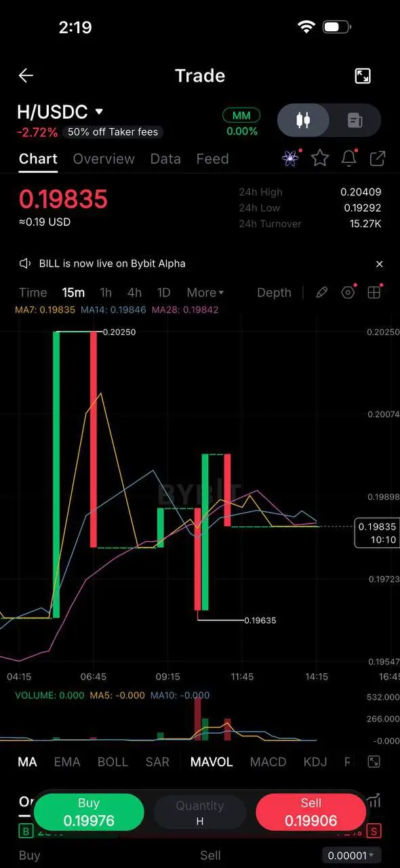Expand the H/USDC pair selector
The image size is (400, 868).
[60, 112]
